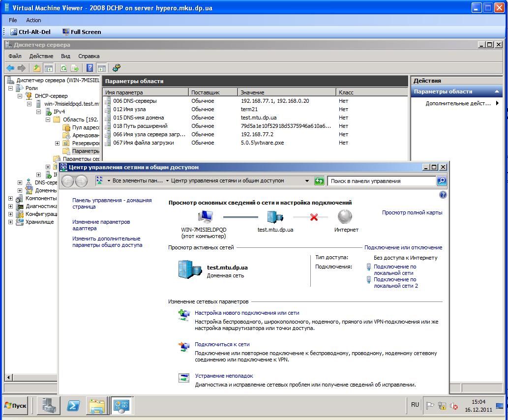Image resolution: width=508 pixels, height=420 pixels.
Task: Click the network warning icon in system tray
Action: coord(442,406)
